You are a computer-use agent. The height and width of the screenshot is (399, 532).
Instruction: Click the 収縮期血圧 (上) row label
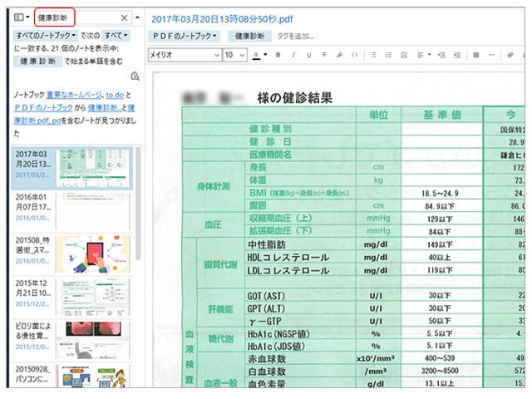(280, 218)
